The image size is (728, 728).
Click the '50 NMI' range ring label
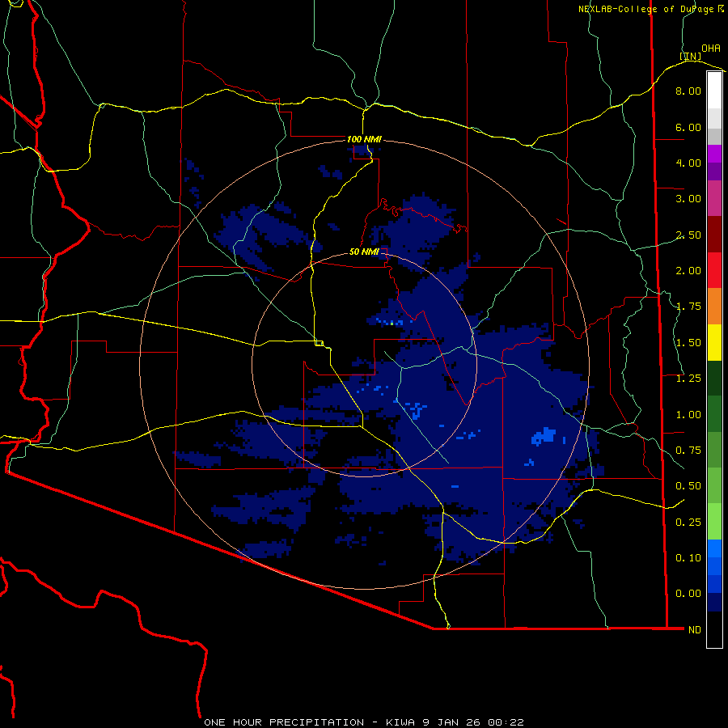coord(364,252)
